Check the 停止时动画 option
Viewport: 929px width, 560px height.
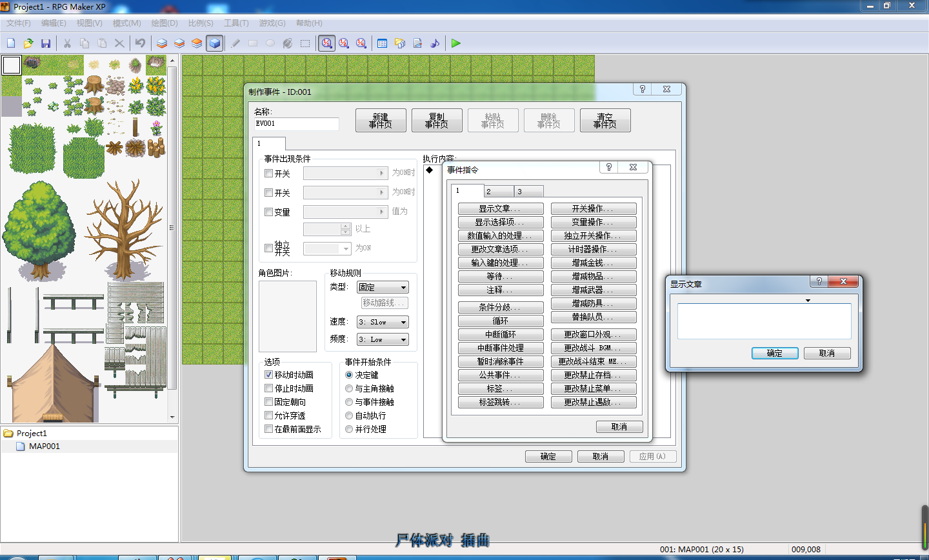(269, 388)
